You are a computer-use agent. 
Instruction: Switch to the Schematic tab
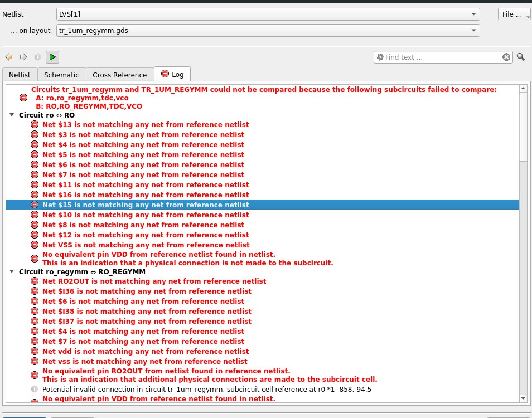[61, 75]
